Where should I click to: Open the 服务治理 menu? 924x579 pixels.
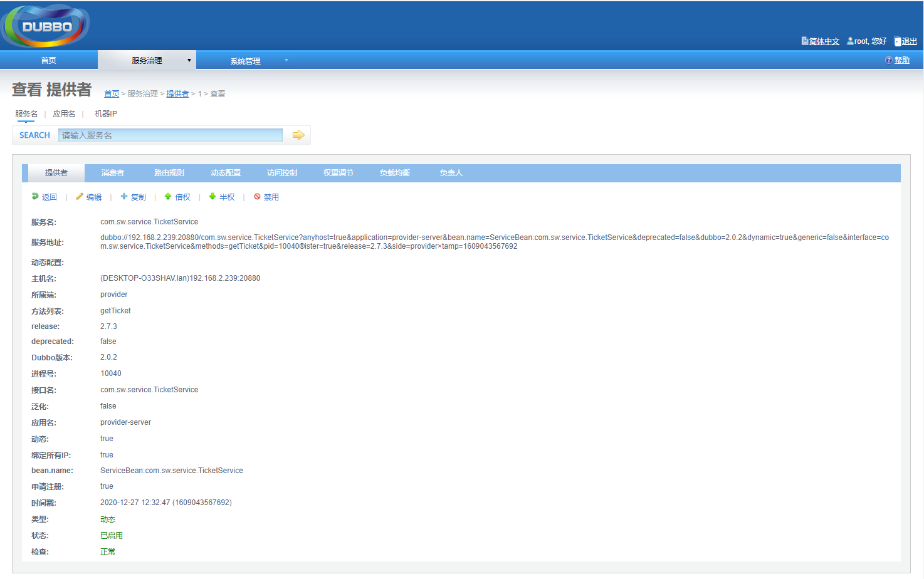coord(147,60)
